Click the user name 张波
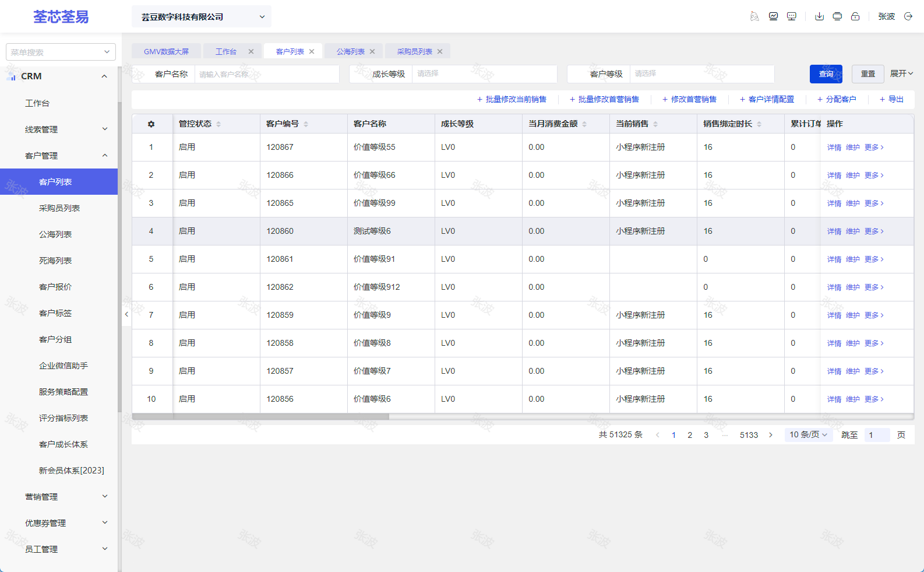 point(887,16)
